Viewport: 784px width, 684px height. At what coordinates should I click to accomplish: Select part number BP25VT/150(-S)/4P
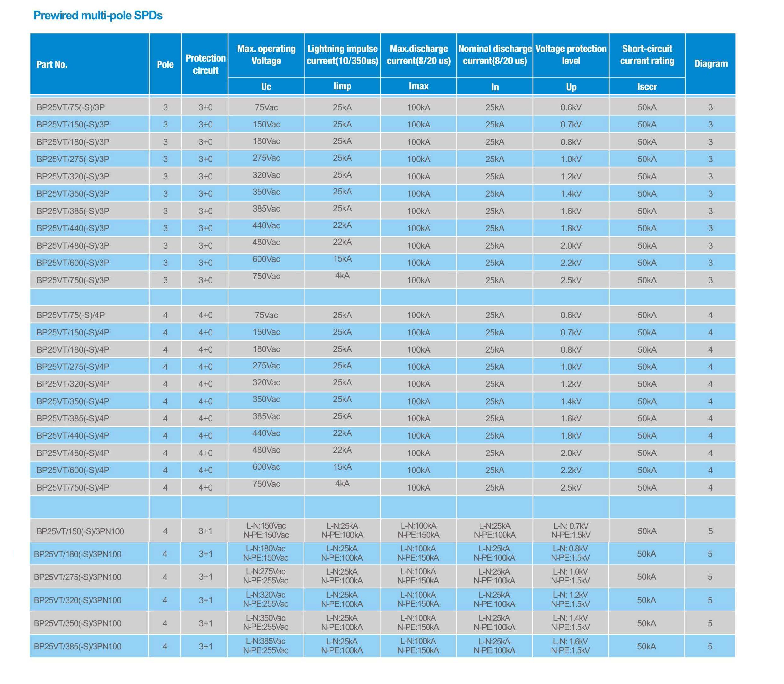coord(73,333)
